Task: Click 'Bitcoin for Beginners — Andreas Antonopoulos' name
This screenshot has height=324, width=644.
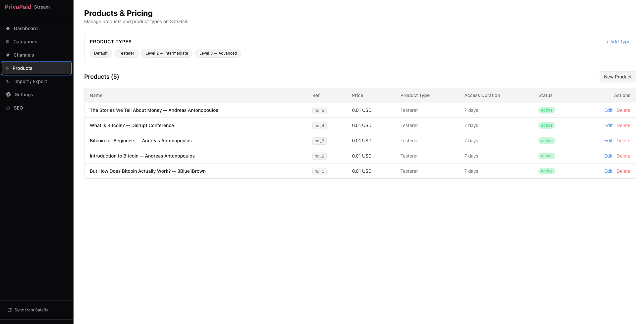Action: click(141, 141)
